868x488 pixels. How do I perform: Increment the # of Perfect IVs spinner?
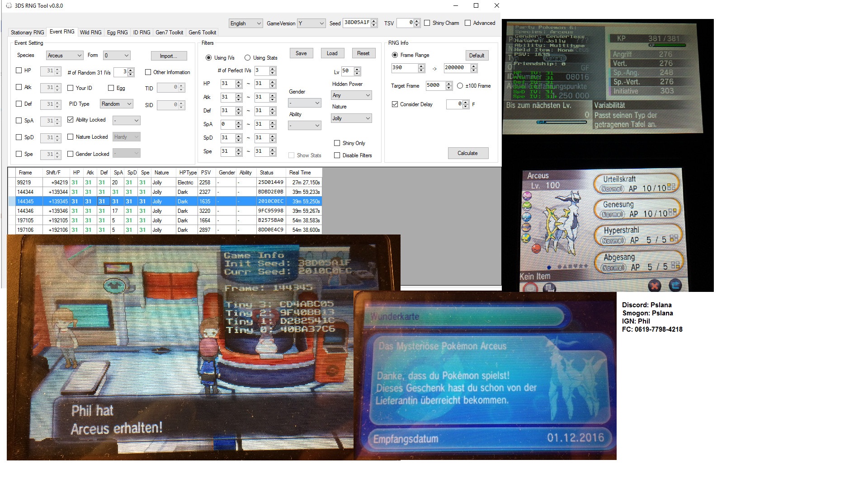click(x=272, y=69)
